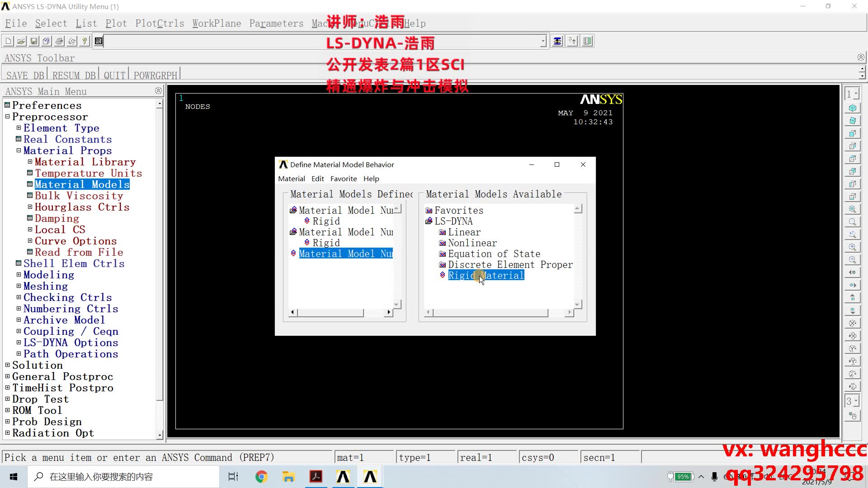868x488 pixels.
Task: Click the New Analysis toolbar icon
Action: coord(9,41)
